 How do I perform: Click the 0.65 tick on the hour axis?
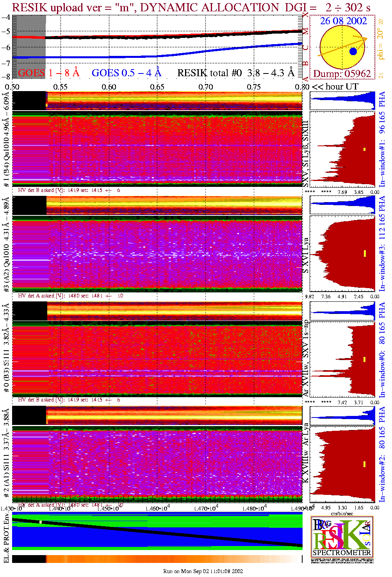(x=157, y=87)
